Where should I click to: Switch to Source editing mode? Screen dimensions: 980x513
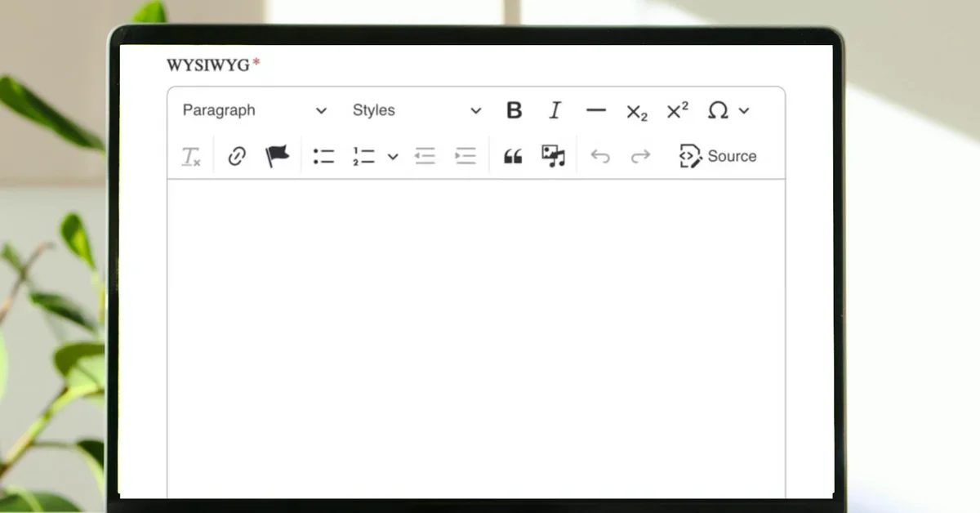[x=718, y=156]
